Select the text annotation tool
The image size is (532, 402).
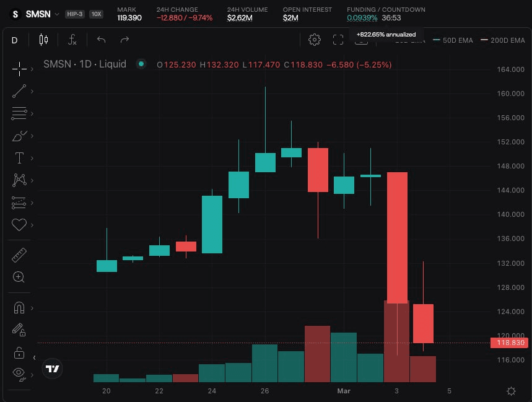coord(19,158)
